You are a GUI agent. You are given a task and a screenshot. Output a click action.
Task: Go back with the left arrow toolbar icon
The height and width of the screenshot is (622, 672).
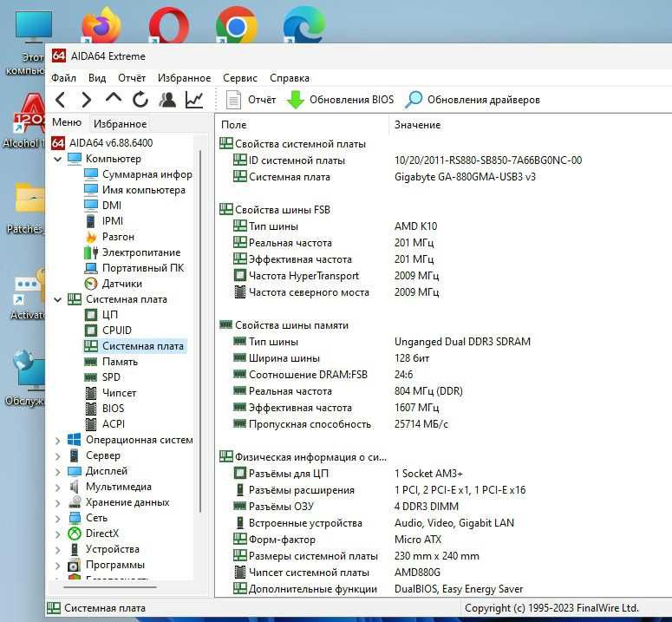pos(61,100)
